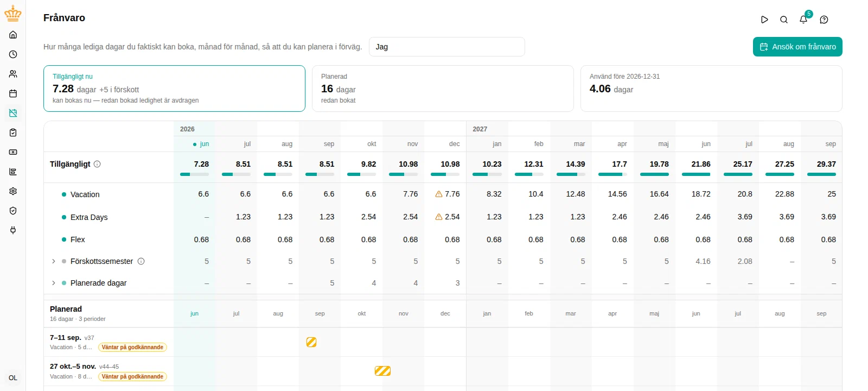This screenshot has height=391, width=868.
Task: Open the clock icon in sidebar
Action: point(13,54)
